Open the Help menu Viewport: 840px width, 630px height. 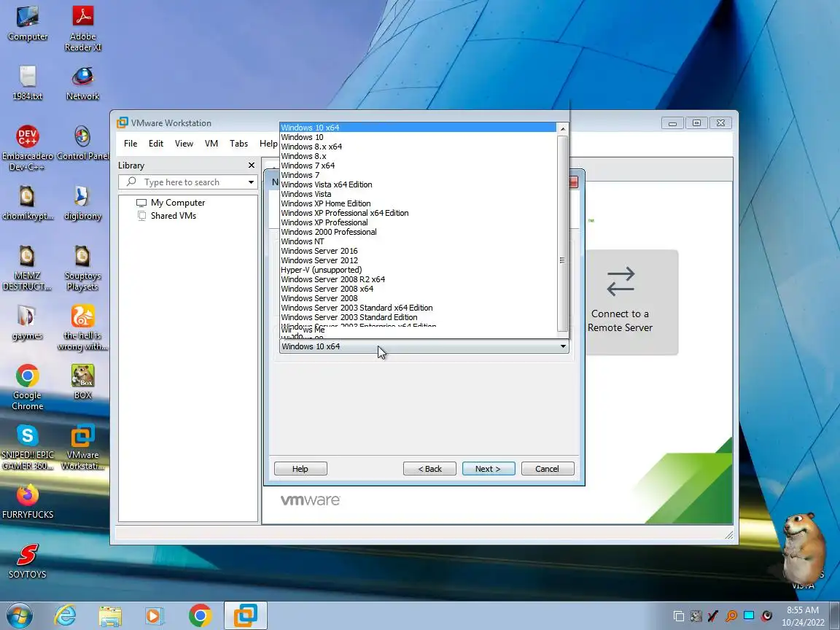coord(268,144)
